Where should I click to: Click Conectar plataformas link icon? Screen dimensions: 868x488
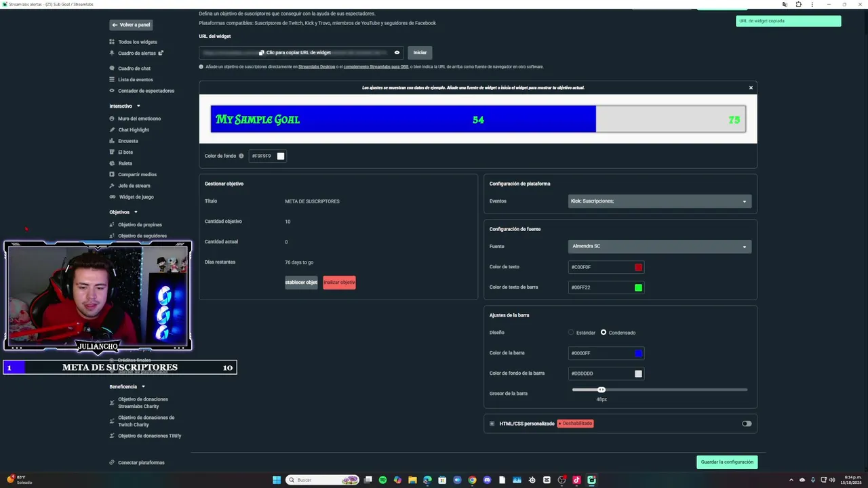(x=112, y=462)
